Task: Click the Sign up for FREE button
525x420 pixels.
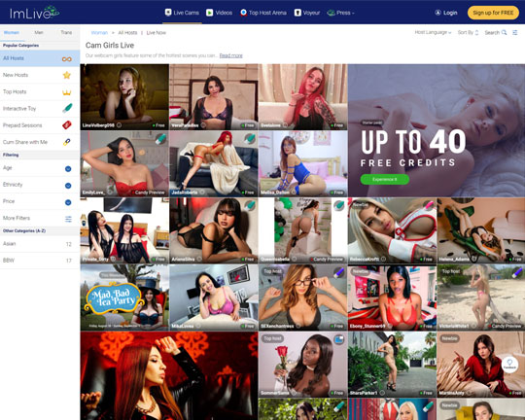Action: (x=493, y=13)
